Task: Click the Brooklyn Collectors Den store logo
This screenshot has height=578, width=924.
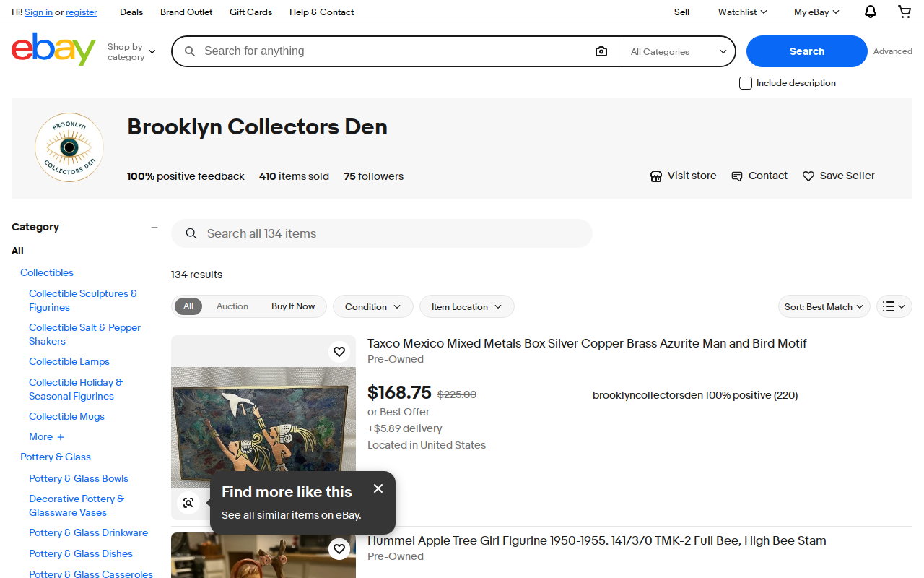Action: tap(69, 147)
